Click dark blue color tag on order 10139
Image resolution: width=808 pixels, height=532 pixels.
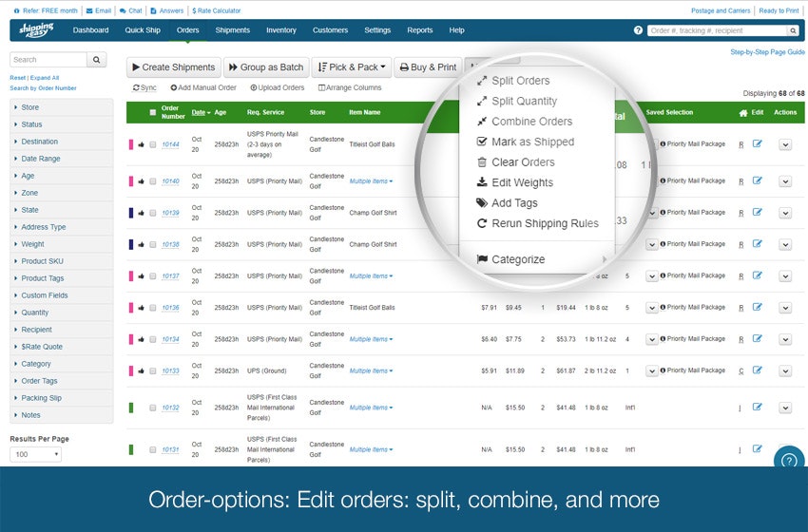click(x=131, y=213)
